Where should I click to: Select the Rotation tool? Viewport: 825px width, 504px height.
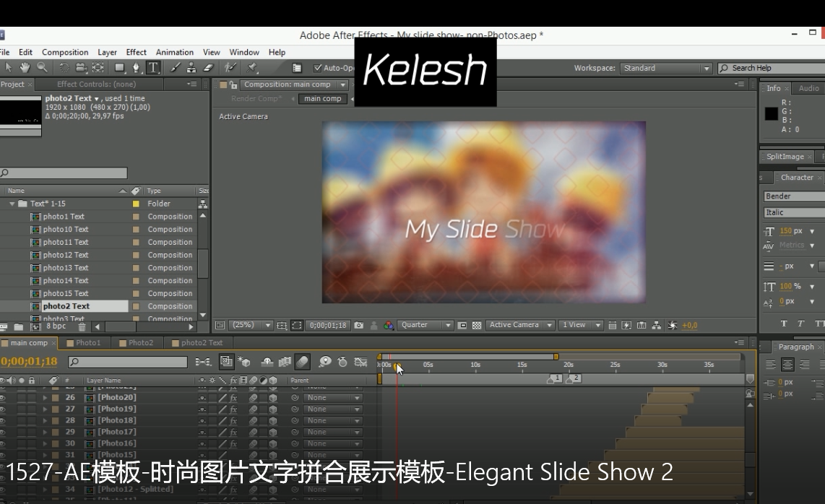64,67
